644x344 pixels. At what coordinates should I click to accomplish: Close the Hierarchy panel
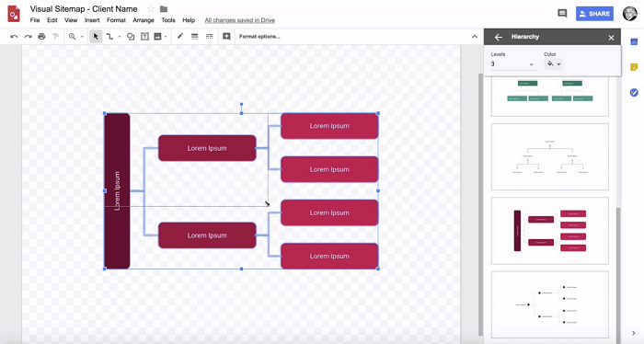tap(611, 38)
